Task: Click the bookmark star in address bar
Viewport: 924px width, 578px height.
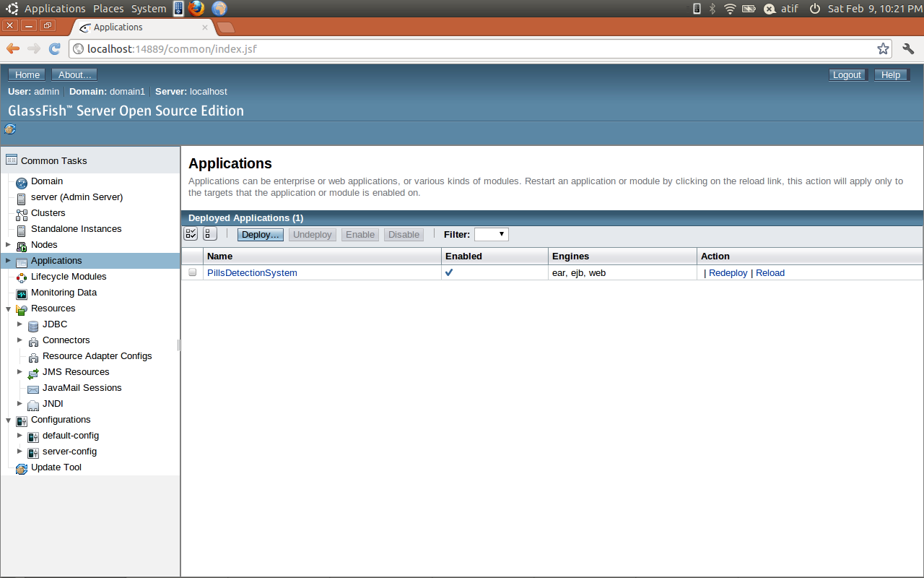Action: 883,48
